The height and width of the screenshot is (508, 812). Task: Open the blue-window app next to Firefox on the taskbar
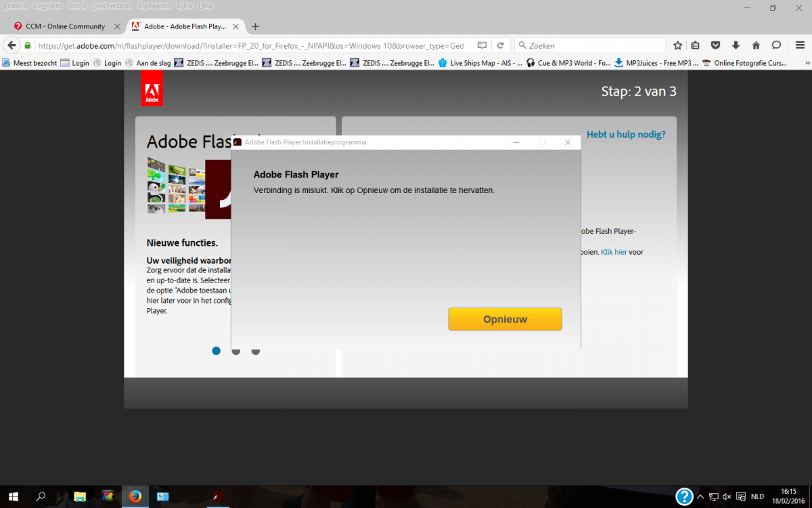pyautogui.click(x=162, y=496)
